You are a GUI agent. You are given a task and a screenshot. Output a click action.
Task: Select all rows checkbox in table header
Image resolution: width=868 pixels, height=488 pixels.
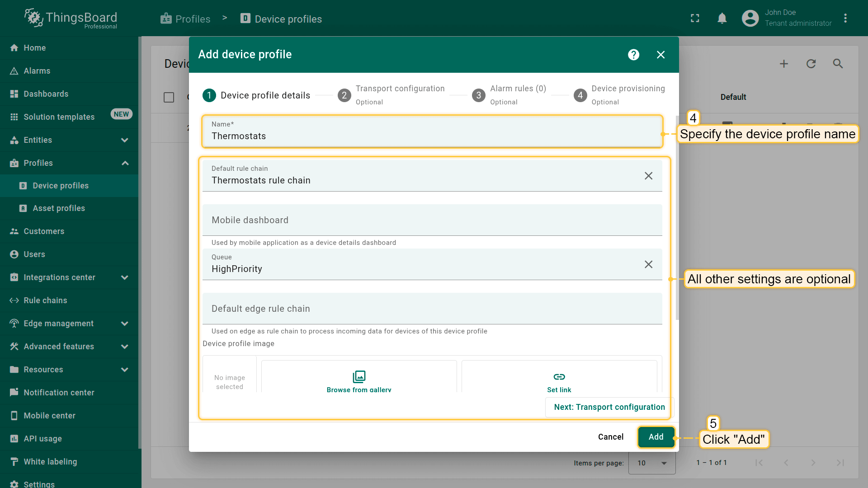[x=169, y=97]
